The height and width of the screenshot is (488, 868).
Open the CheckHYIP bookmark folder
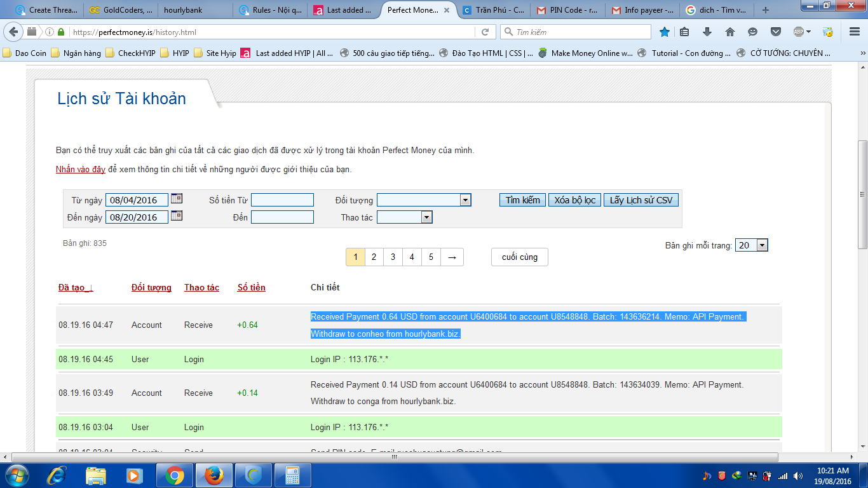click(x=130, y=53)
